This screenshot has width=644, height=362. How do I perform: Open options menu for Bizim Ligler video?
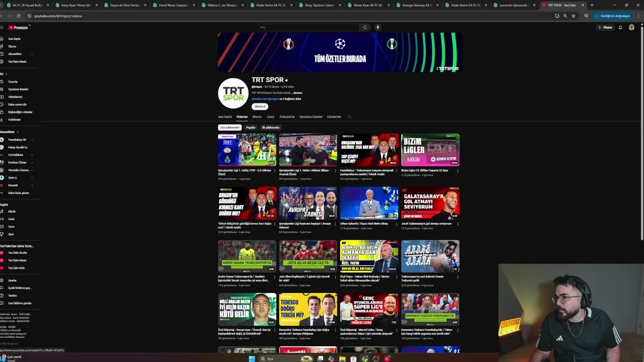457,170
